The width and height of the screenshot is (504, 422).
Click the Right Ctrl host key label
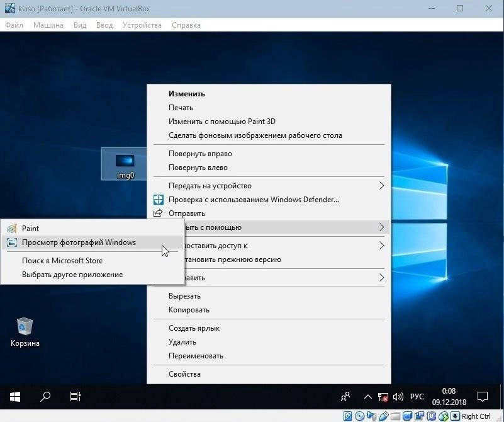pos(476,416)
